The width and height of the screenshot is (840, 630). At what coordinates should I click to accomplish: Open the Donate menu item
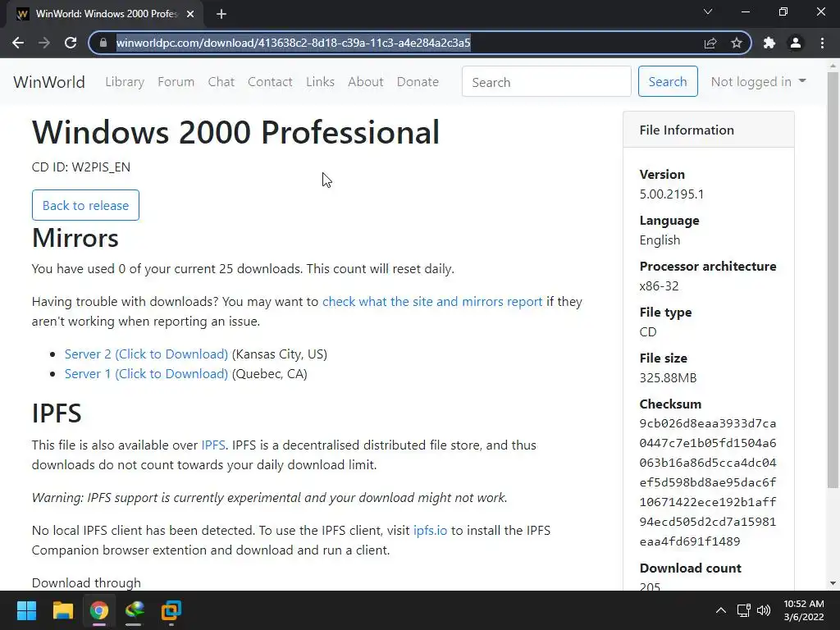pos(418,82)
